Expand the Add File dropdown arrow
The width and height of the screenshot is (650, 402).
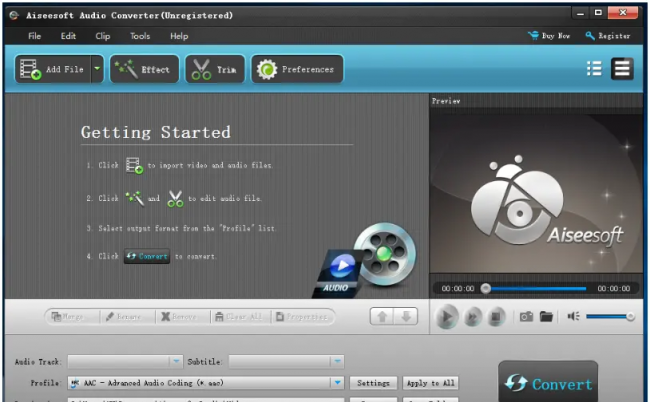click(x=97, y=69)
